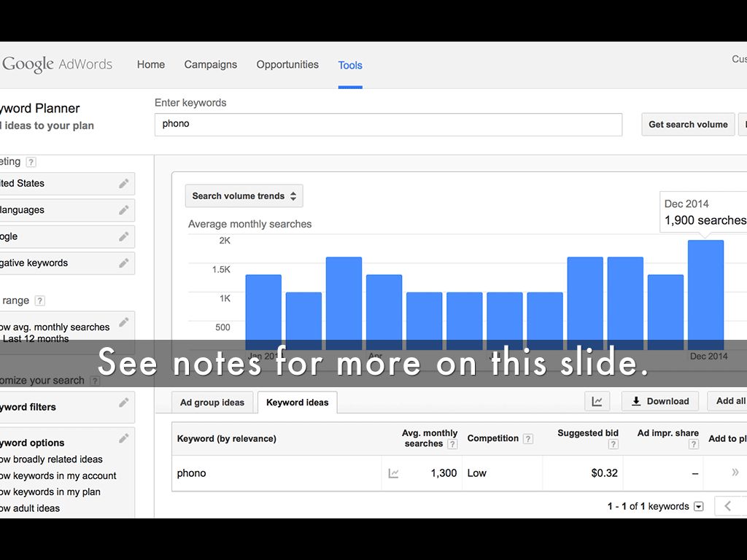
Task: Go to previous page of keywords
Action: coord(727,506)
